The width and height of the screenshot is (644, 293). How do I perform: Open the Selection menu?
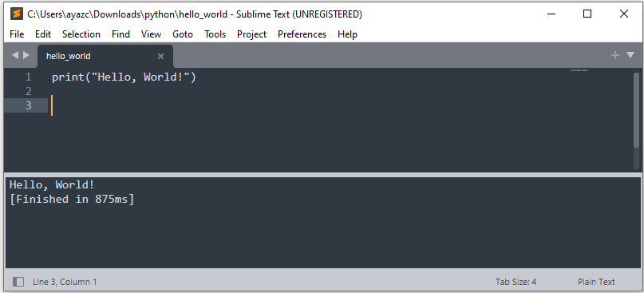click(81, 34)
